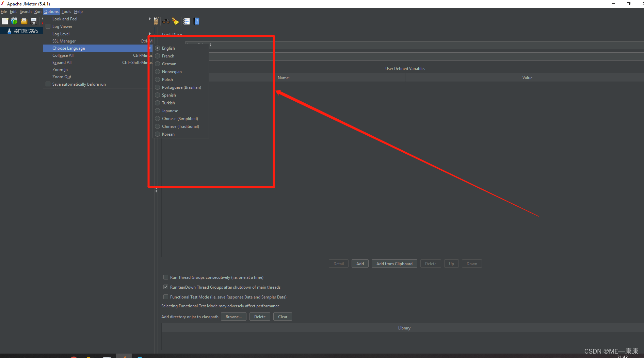Click Collapse All menu entry

[98, 55]
